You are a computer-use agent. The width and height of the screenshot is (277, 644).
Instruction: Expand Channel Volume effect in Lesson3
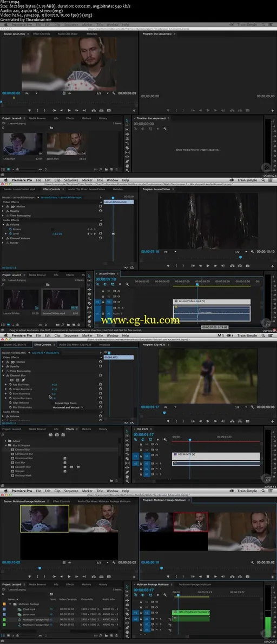(3, 238)
